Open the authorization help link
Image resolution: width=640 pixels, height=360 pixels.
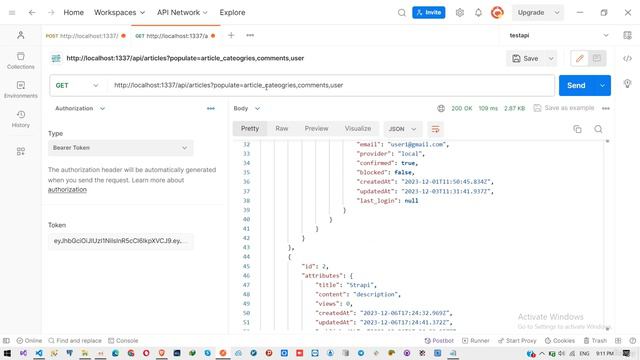point(67,190)
